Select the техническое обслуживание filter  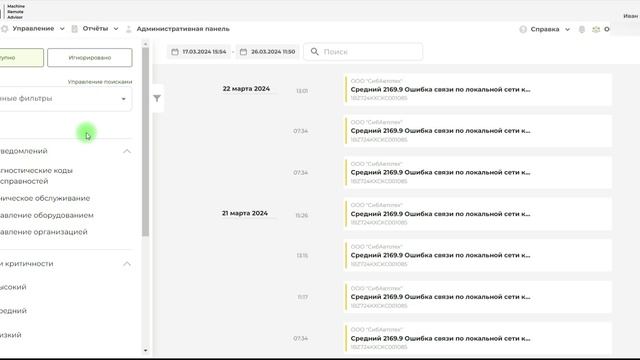click(45, 198)
